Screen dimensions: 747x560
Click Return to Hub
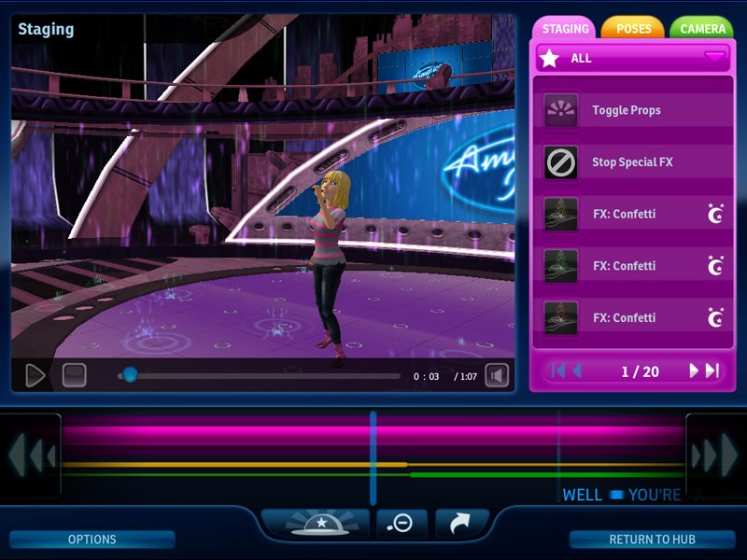click(x=652, y=539)
